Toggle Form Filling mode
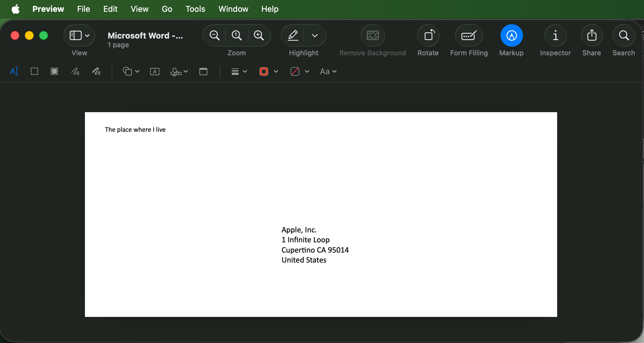Screen dimensions: 644x343 [x=469, y=35]
